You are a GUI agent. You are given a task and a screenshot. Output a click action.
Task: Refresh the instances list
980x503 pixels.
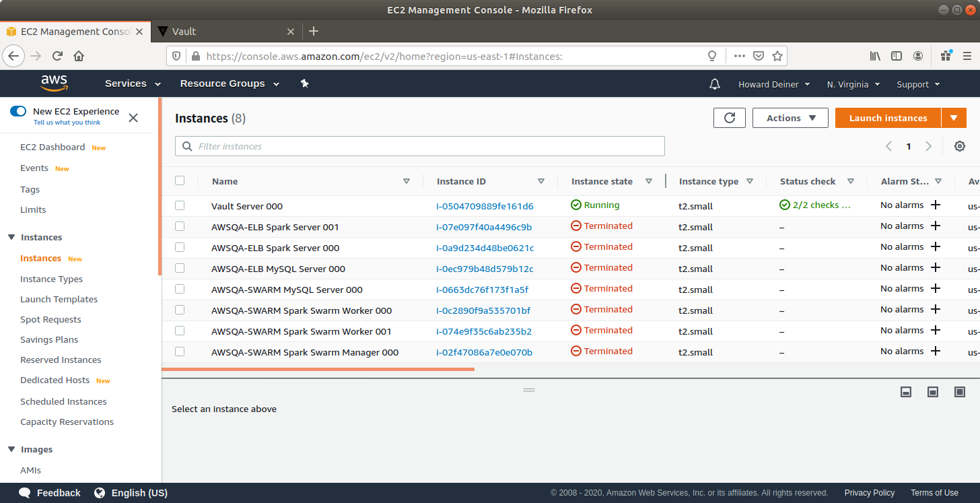730,118
